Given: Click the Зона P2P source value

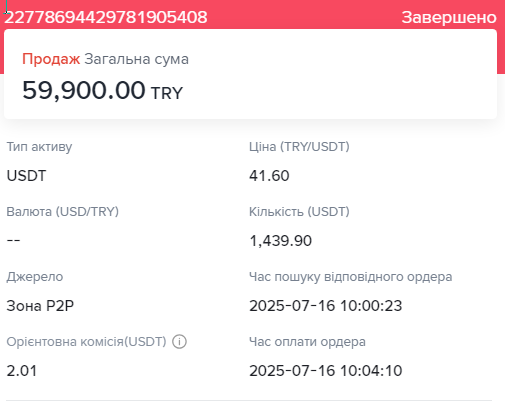Looking at the screenshot, I should click(x=40, y=306).
